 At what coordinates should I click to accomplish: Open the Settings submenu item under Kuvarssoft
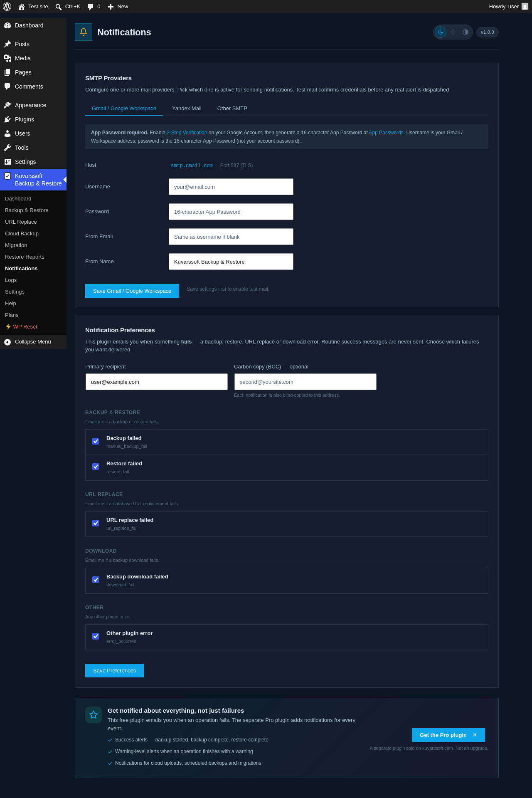coord(15,292)
